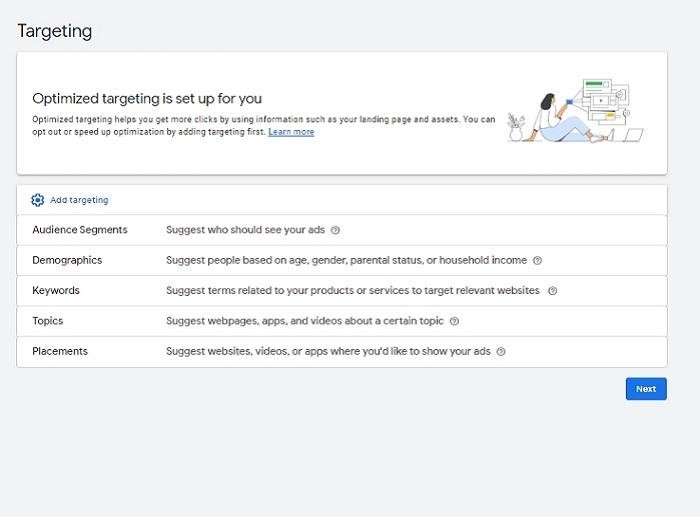Click the Topics webpages and videos description
The height and width of the screenshot is (517, 700).
304,321
